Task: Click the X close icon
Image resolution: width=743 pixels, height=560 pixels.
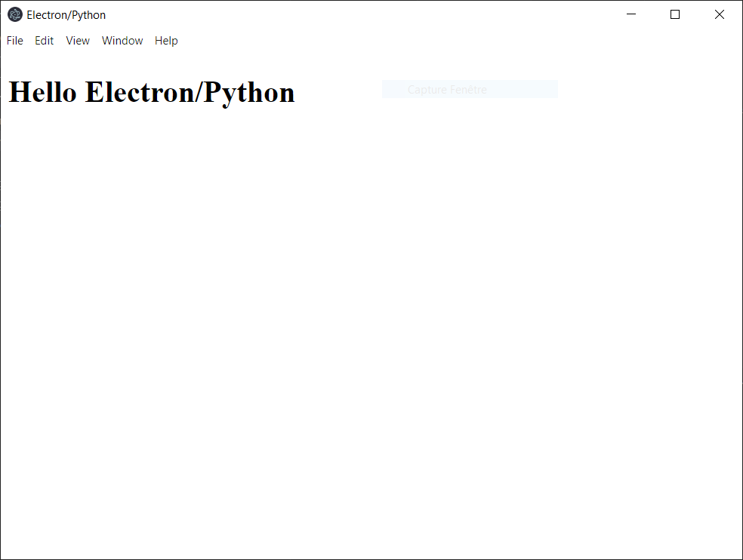Action: (720, 14)
